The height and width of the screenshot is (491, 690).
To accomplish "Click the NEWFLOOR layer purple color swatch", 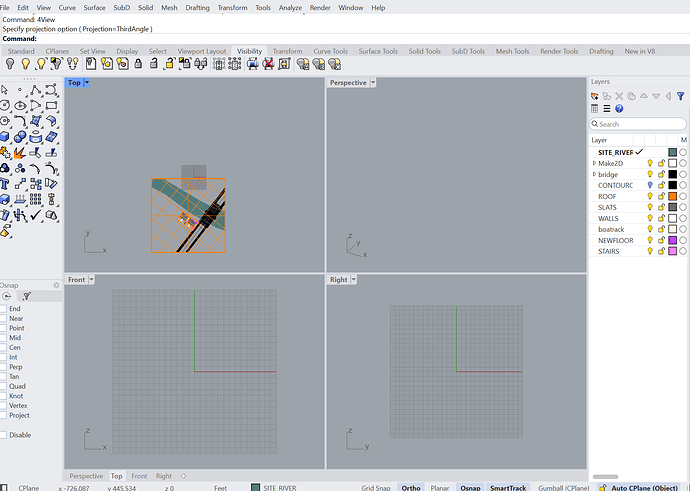I will tap(672, 240).
